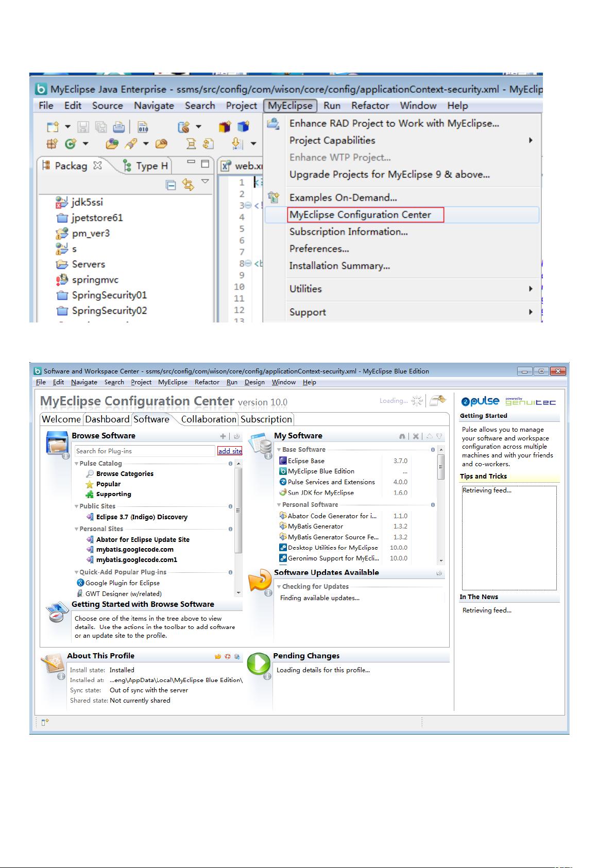Choose Preferences... in the MyEclipse menu
This screenshot has height=868, width=614.
click(x=402, y=249)
